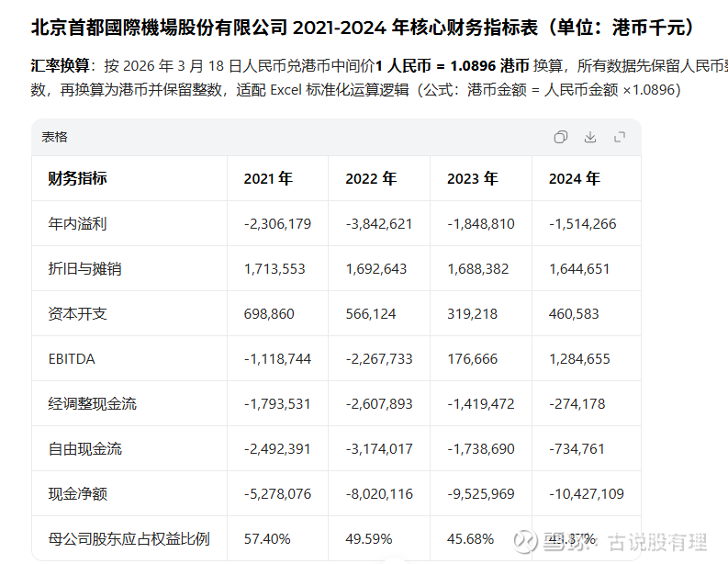
Task: Select cell value -734,761
Action: pos(577,449)
